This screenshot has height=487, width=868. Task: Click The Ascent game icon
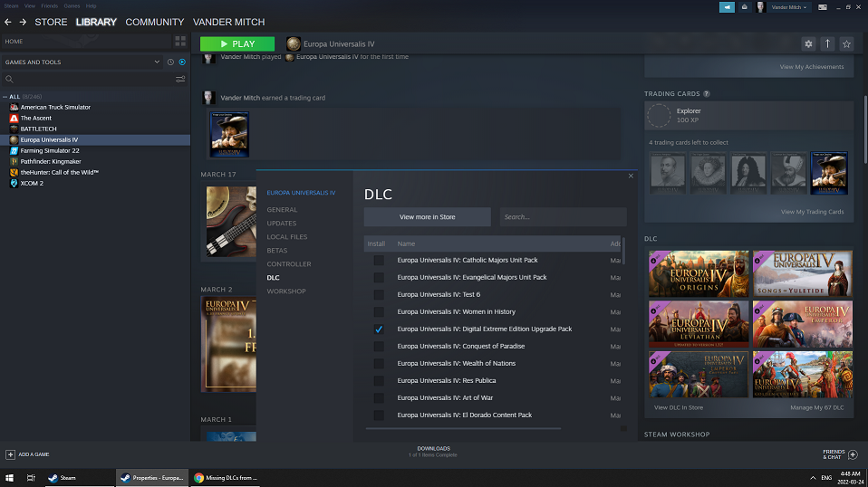coord(14,118)
